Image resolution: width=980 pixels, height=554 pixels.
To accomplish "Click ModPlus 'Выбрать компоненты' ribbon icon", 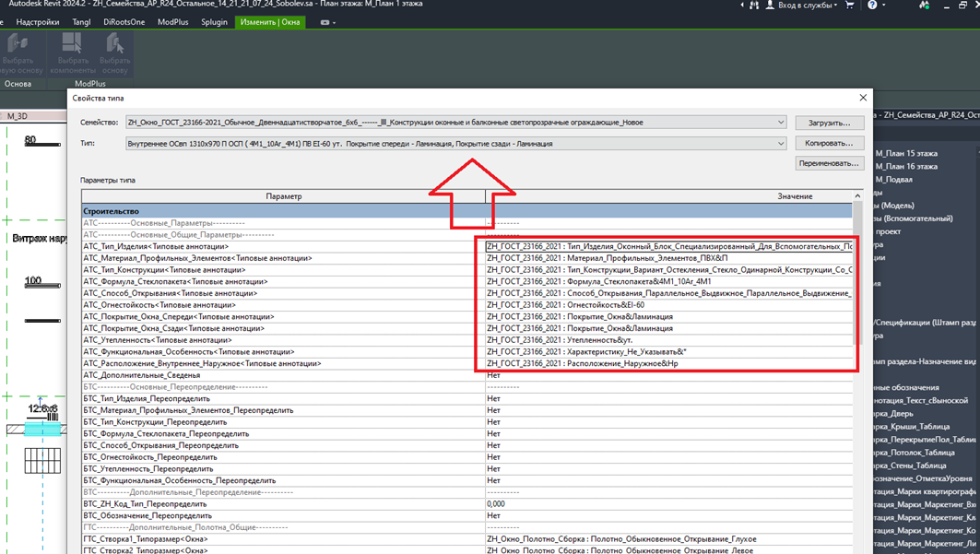I will 72,43.
